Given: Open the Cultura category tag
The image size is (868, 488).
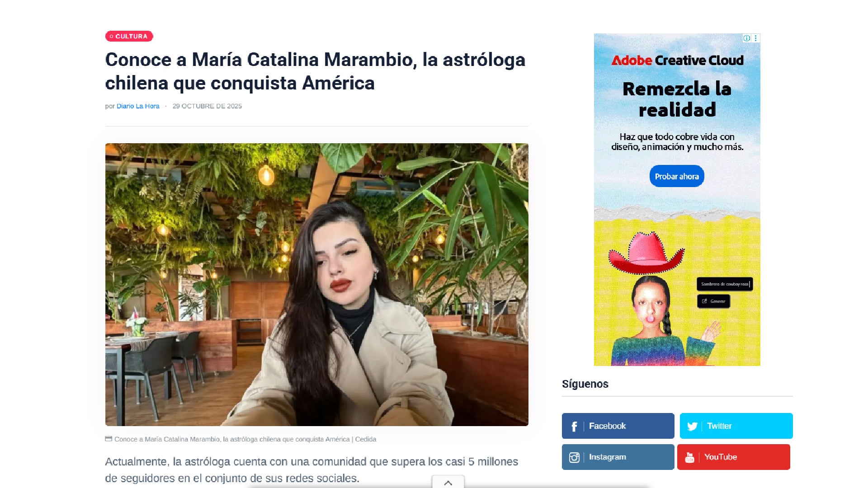Looking at the screenshot, I should tap(129, 36).
